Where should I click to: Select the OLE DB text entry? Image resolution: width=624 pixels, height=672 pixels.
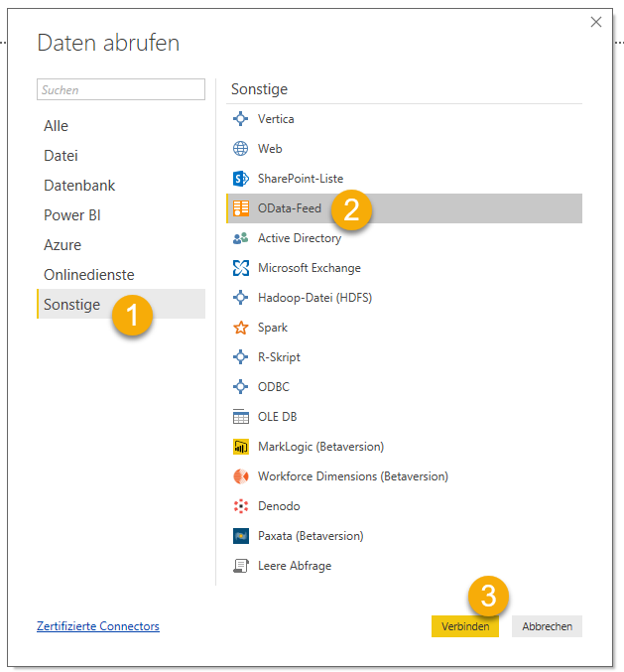(277, 417)
